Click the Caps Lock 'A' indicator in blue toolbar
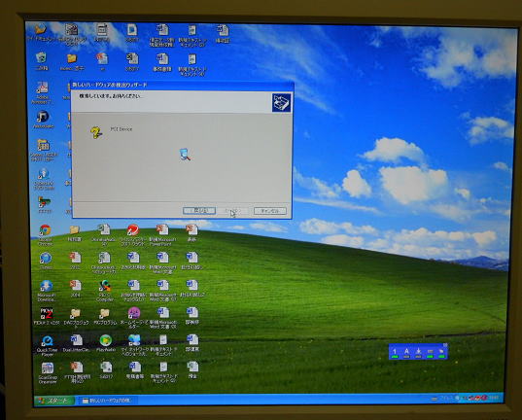 406,352
